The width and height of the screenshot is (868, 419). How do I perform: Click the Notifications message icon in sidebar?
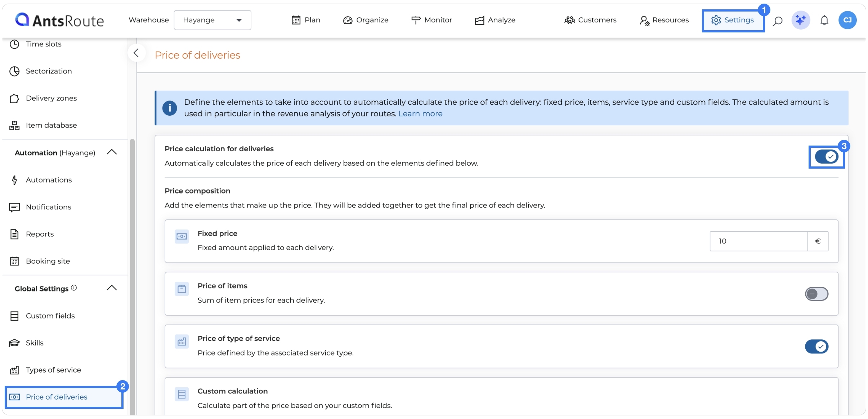coord(14,207)
